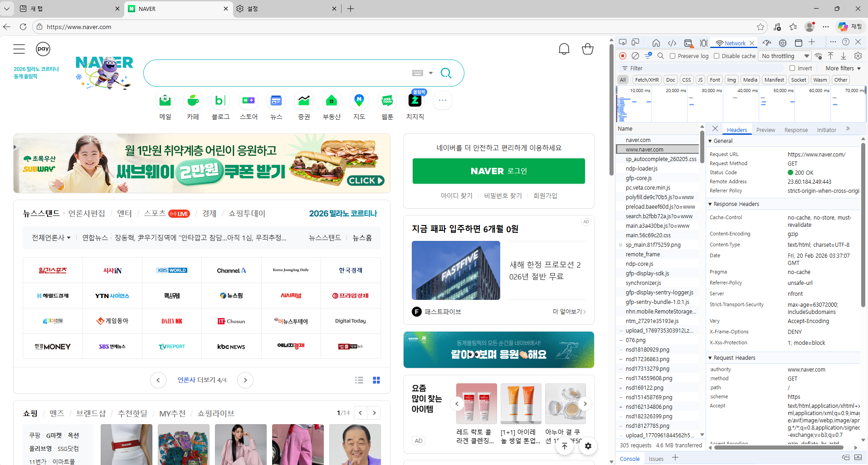
Task: Click the import HAR upload arrow
Action: [831, 55]
